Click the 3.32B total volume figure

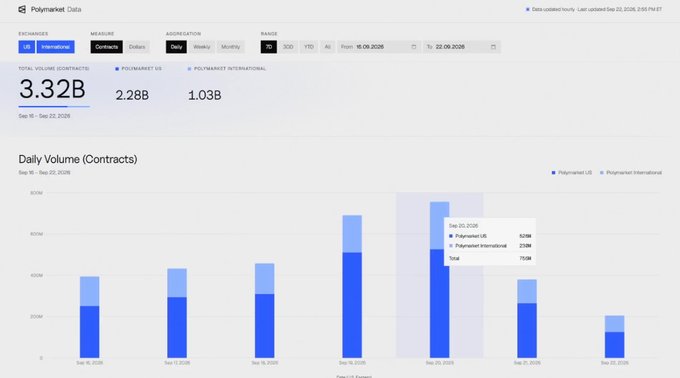click(52, 89)
